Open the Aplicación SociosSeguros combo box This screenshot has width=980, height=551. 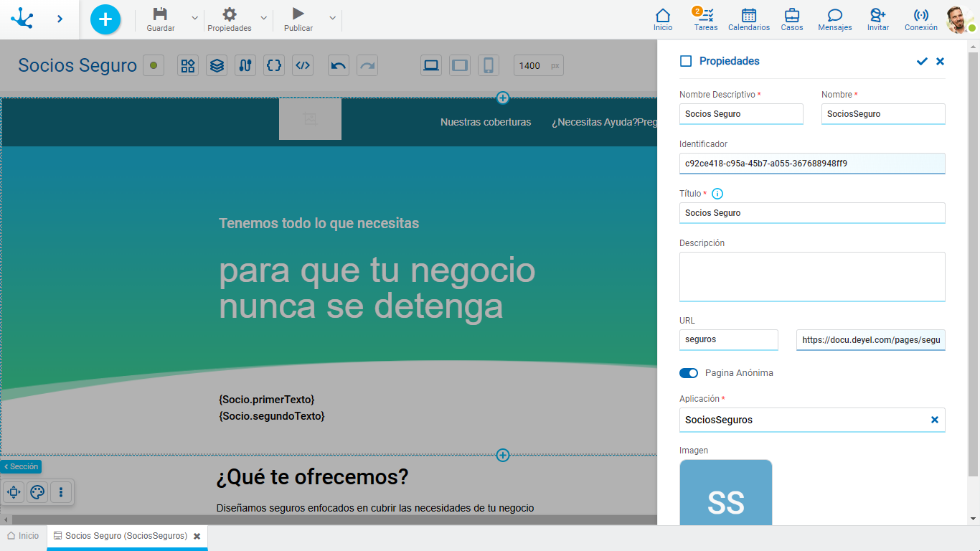[812, 420]
